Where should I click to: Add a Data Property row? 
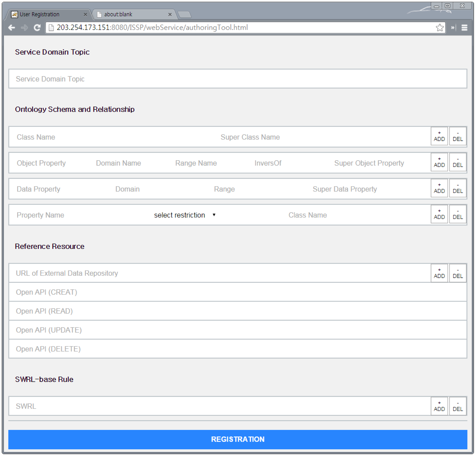point(439,188)
